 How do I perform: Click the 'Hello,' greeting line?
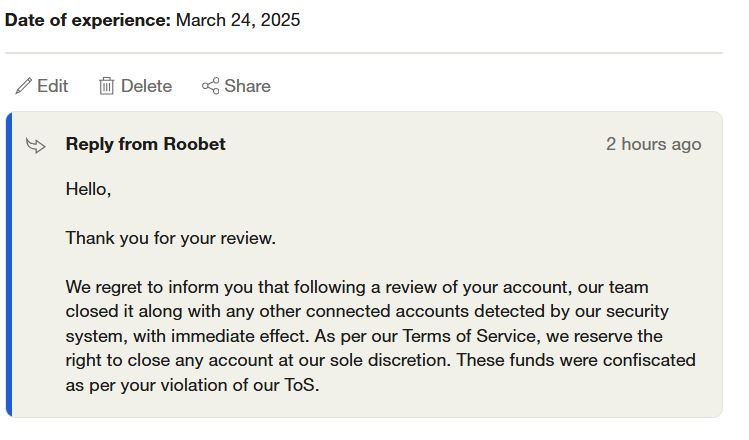(x=88, y=189)
